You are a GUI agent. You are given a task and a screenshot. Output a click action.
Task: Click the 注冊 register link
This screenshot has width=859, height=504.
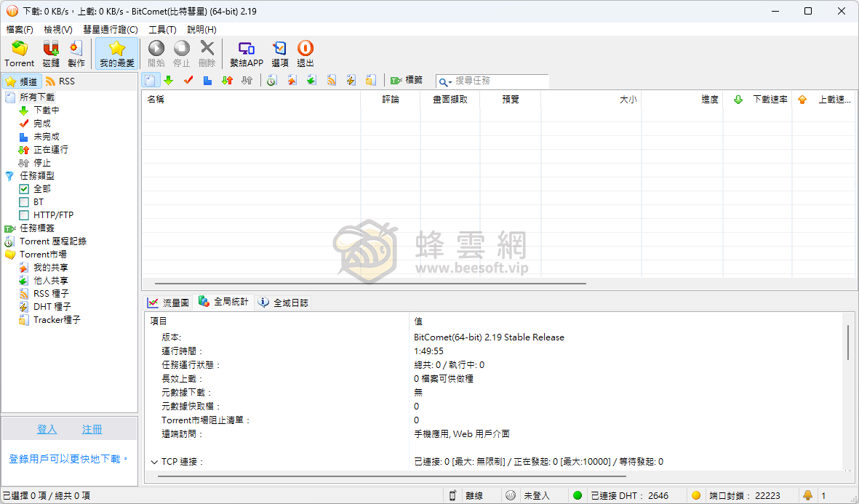click(92, 430)
